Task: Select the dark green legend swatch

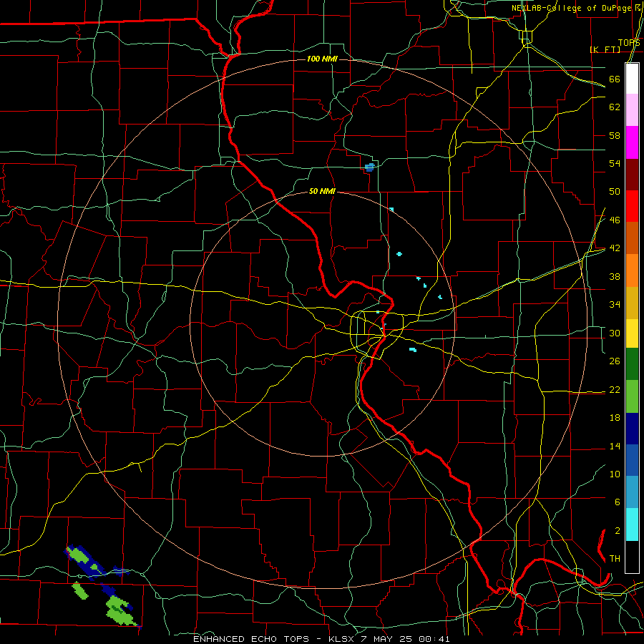Action: pos(632,364)
